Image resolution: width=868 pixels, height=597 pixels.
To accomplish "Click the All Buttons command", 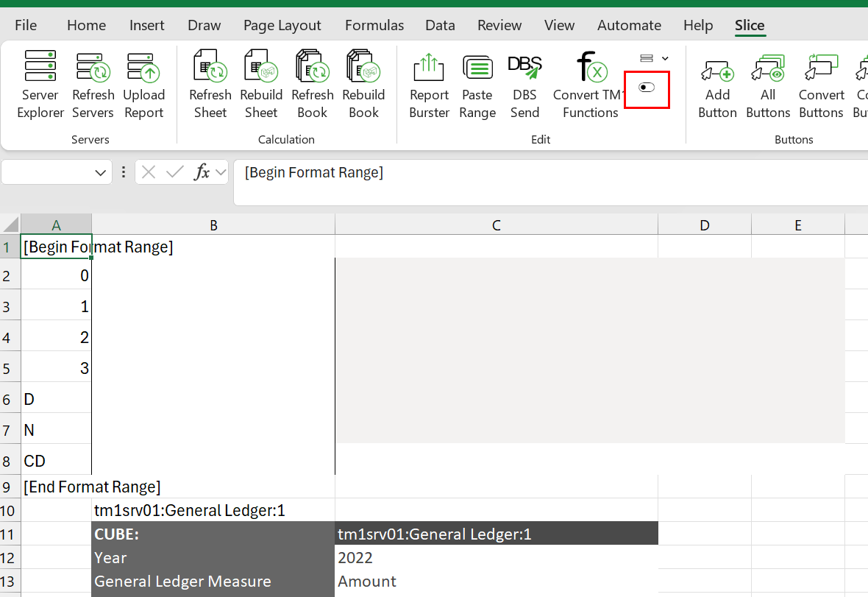I will tap(768, 84).
